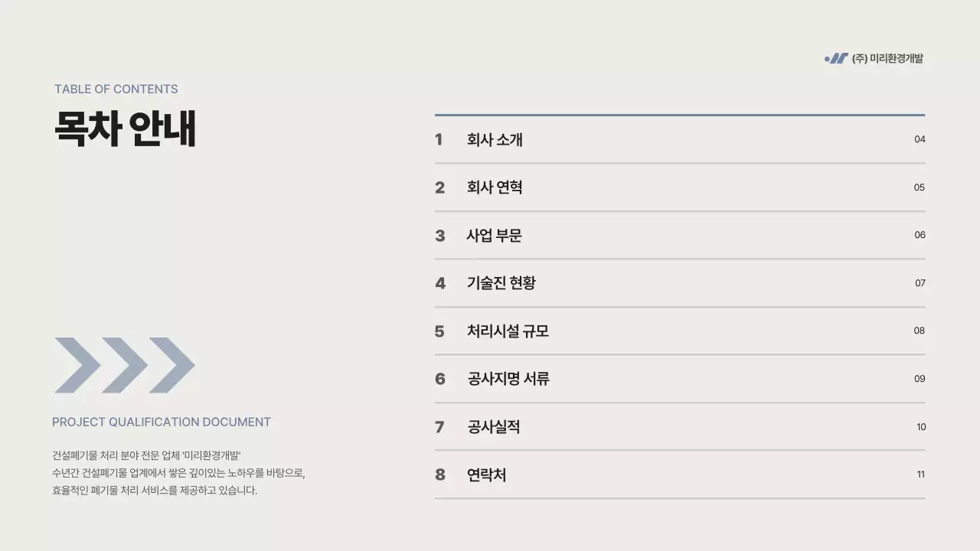This screenshot has width=980, height=551.
Task: Select the PROJECT QUALIFICATION DOCUMENT subtitle
Action: [162, 422]
